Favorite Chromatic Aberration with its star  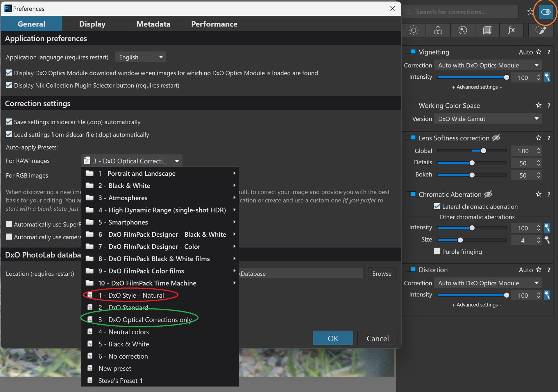pos(539,194)
